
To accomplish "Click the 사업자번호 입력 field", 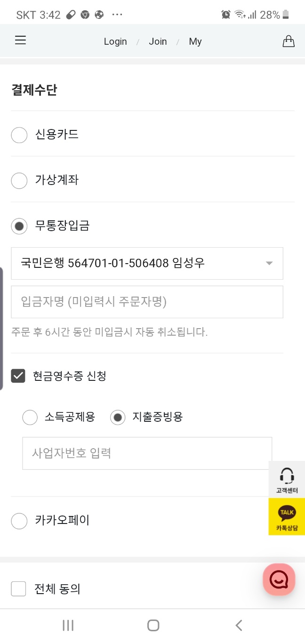I will (147, 453).
